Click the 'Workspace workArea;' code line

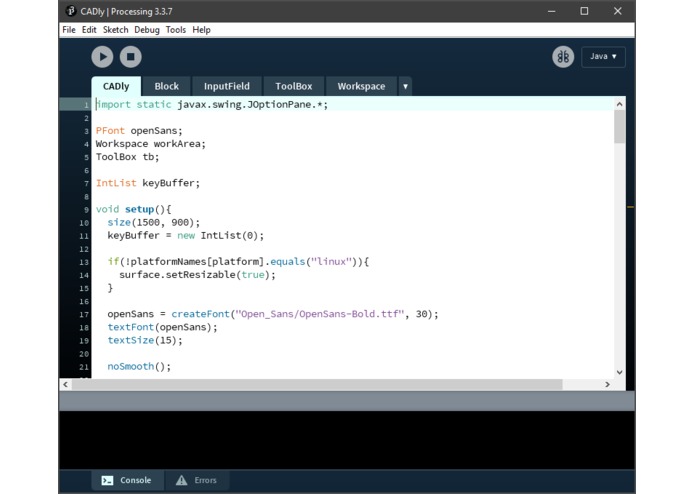click(x=151, y=144)
